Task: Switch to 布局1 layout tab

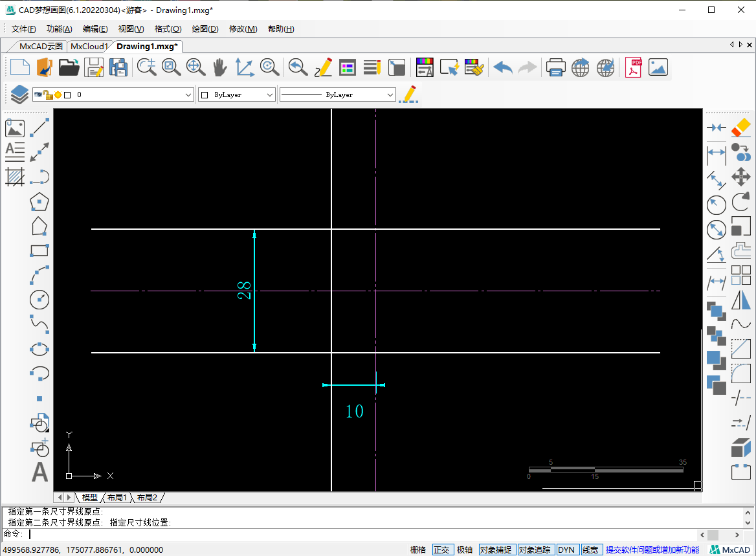Action: point(117,497)
